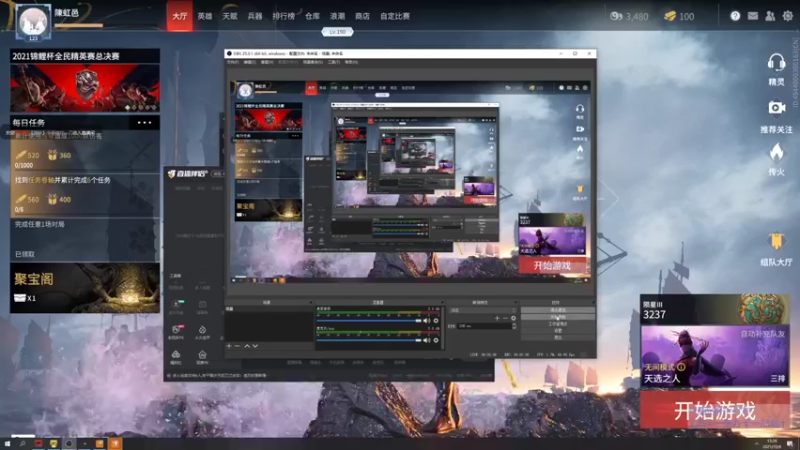Image resolution: width=800 pixels, height=450 pixels.
Task: Open gear settings for second OBS mixer channel
Action: (436, 340)
